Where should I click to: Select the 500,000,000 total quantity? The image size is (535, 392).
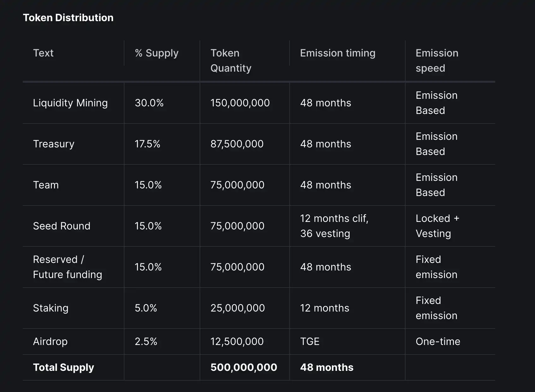point(243,367)
